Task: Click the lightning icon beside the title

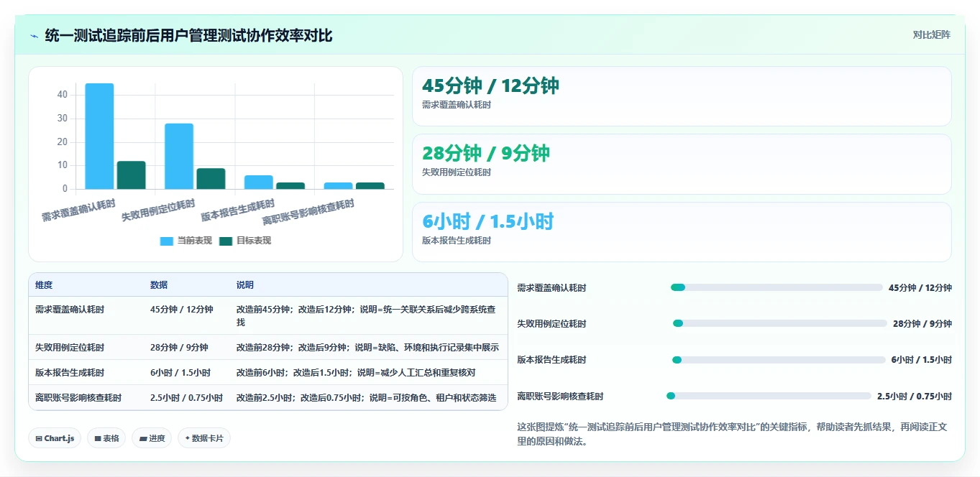Action: pyautogui.click(x=34, y=36)
